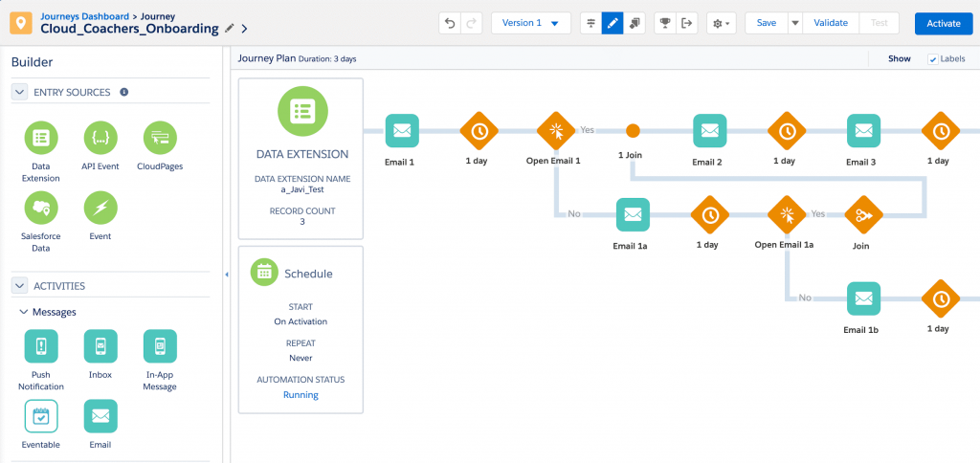
Task: Open the Journeys Dashboard breadcrumb link
Action: click(x=83, y=16)
